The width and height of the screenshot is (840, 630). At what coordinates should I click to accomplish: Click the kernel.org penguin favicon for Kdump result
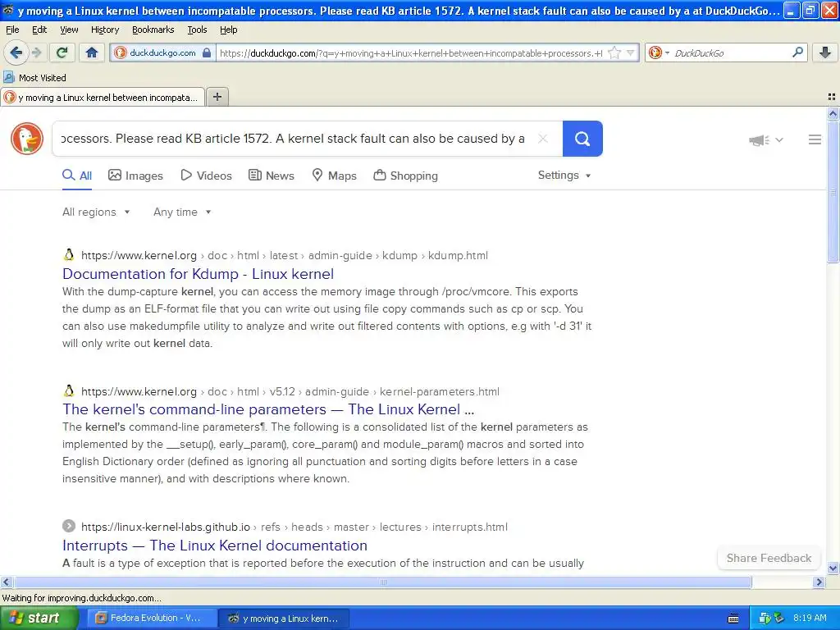pyautogui.click(x=69, y=254)
